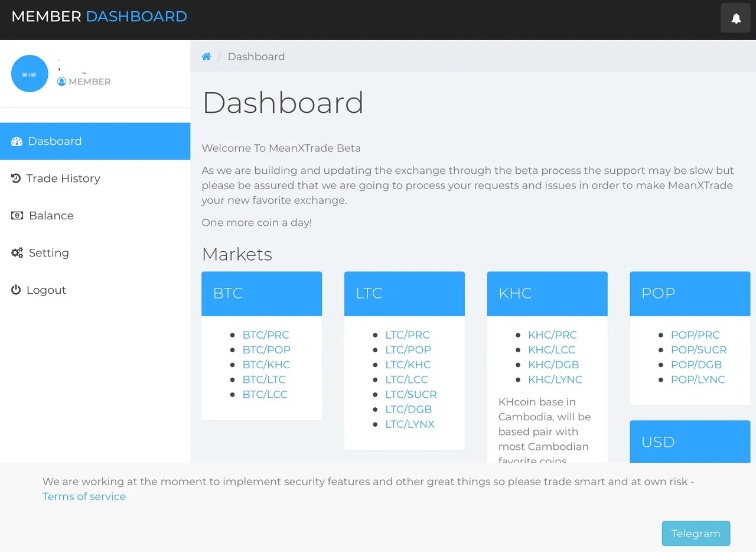Click the LTC market card header
Screen dimensions: 756x552
[405, 294]
